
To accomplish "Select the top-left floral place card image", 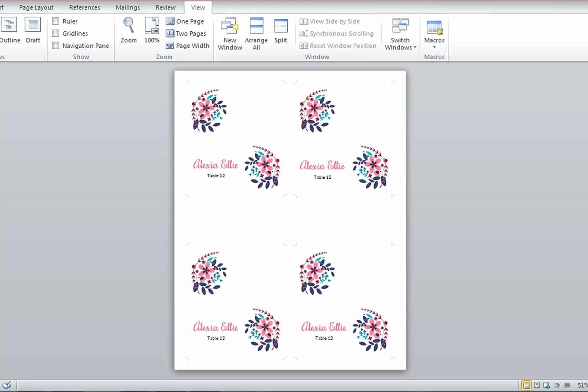I will coord(209,111).
